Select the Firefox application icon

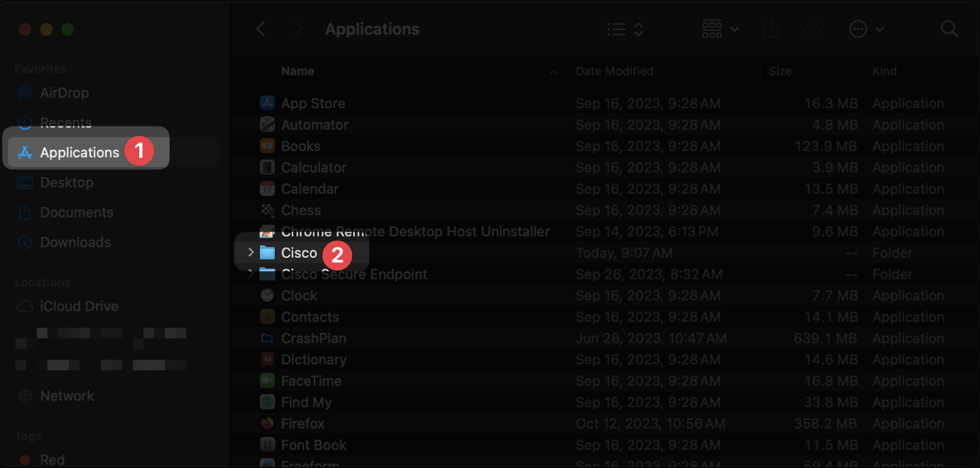point(267,423)
